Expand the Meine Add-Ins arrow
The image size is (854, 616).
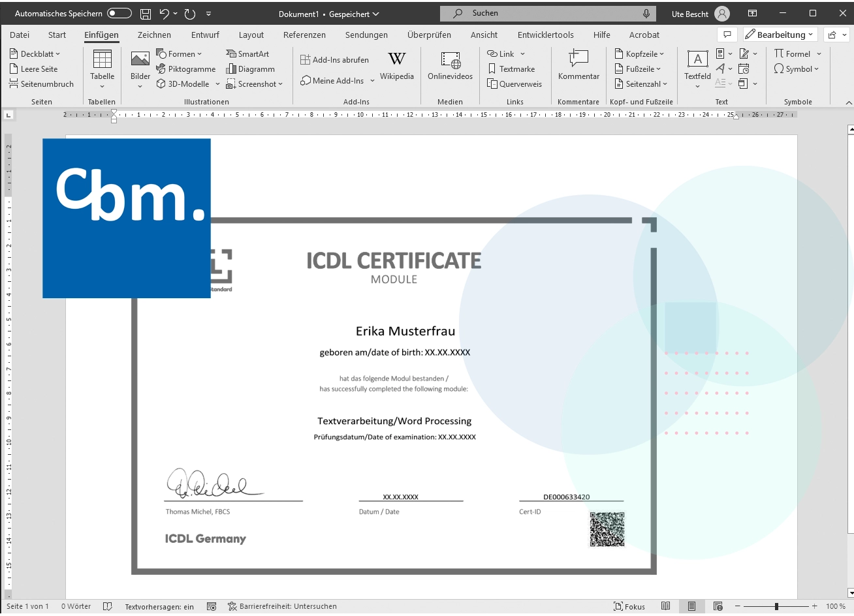[x=372, y=81]
